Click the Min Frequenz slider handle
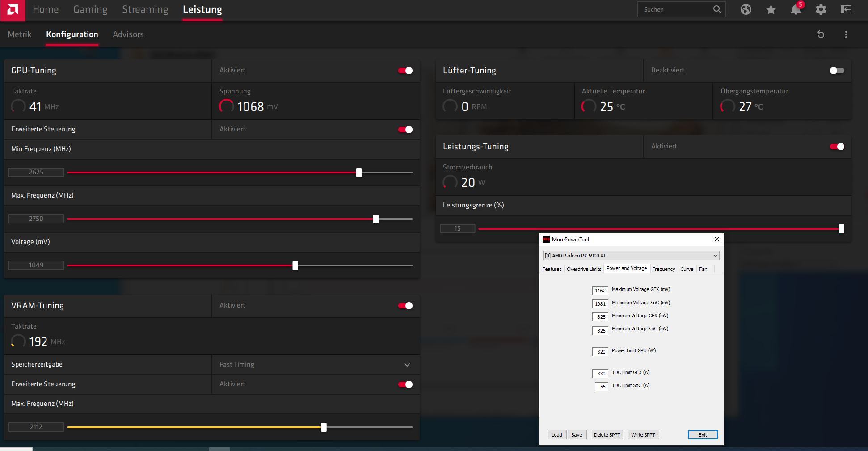Image resolution: width=868 pixels, height=451 pixels. (x=359, y=173)
